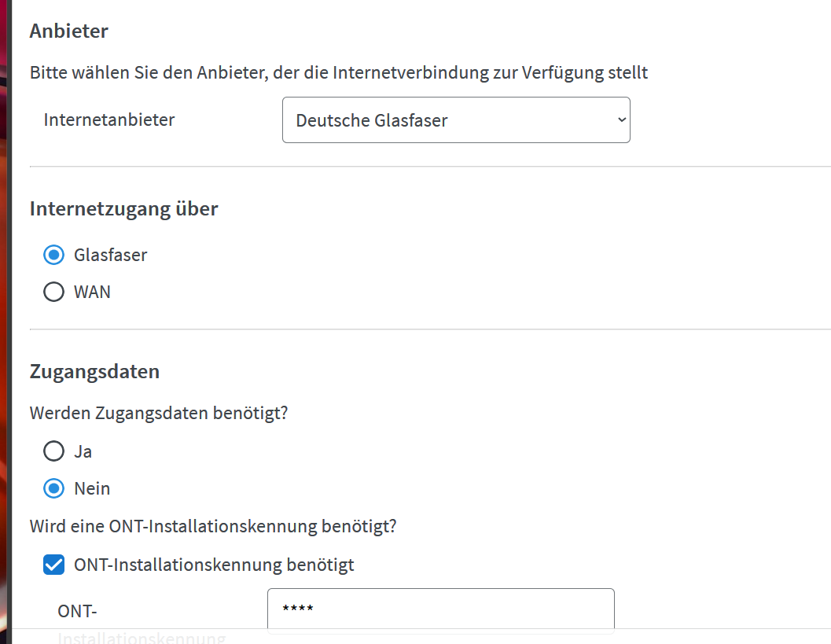Screen dimensions: 831x644
Task: Click the Internetanbieter label text
Action: click(x=109, y=120)
